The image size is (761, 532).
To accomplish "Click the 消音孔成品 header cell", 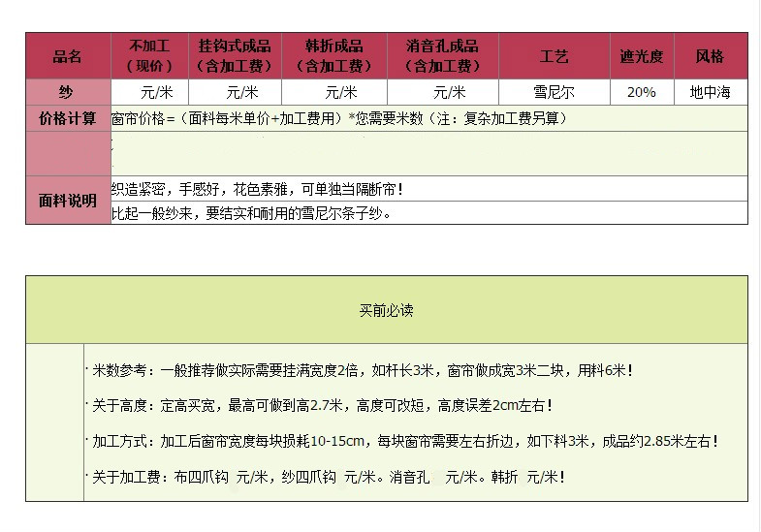I will [443, 56].
